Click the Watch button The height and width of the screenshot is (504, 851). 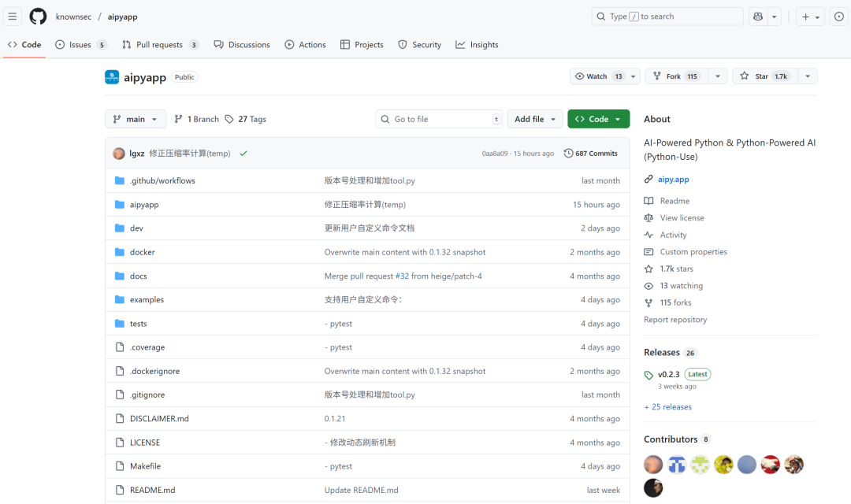coord(599,76)
